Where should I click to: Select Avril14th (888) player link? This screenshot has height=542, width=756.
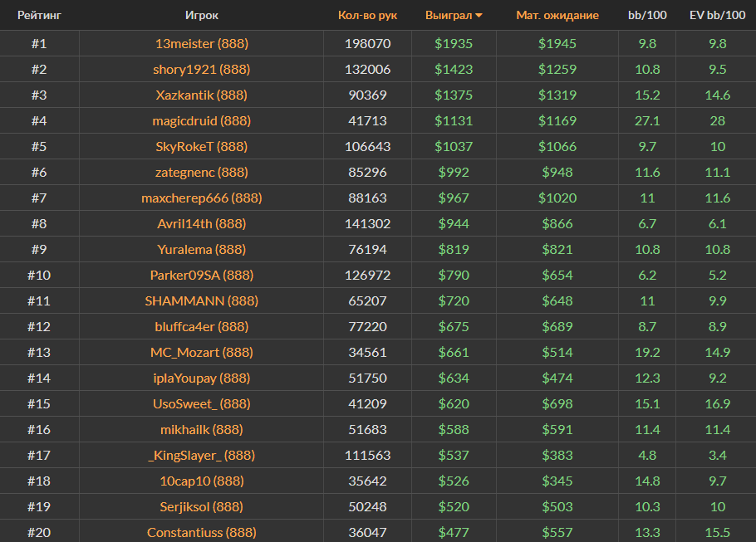point(202,223)
